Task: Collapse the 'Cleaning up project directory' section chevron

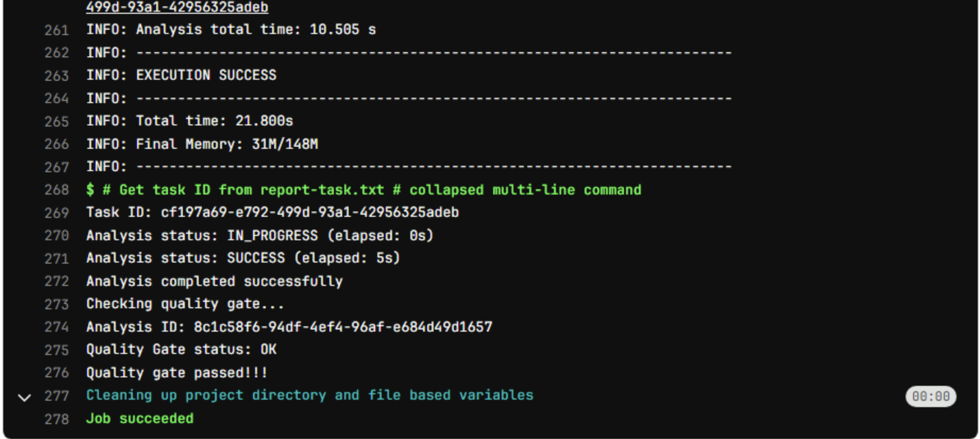Action: [24, 397]
